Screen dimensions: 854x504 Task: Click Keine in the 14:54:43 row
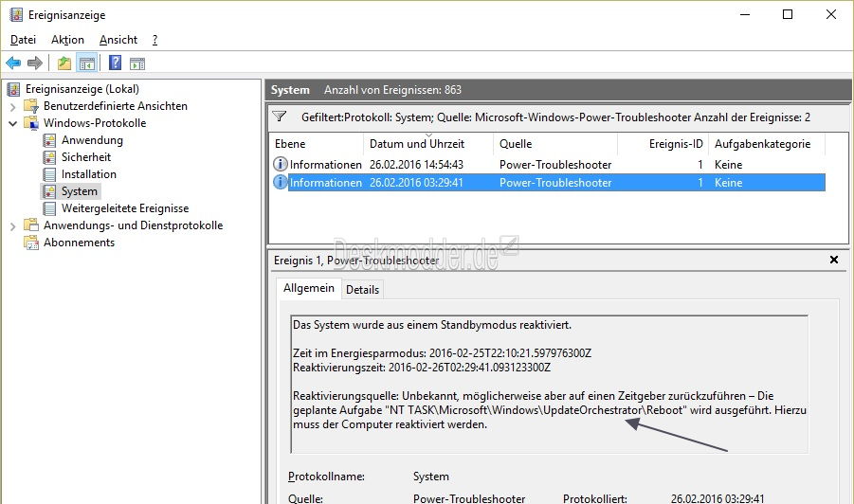(x=728, y=165)
